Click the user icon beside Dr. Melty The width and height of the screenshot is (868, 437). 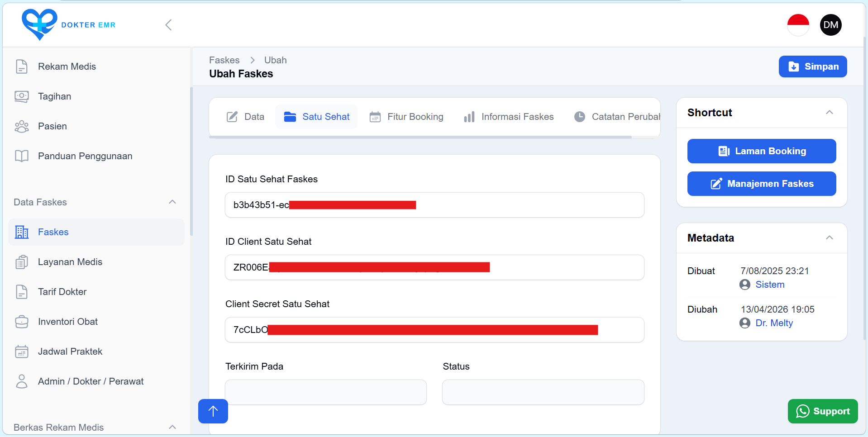(745, 323)
